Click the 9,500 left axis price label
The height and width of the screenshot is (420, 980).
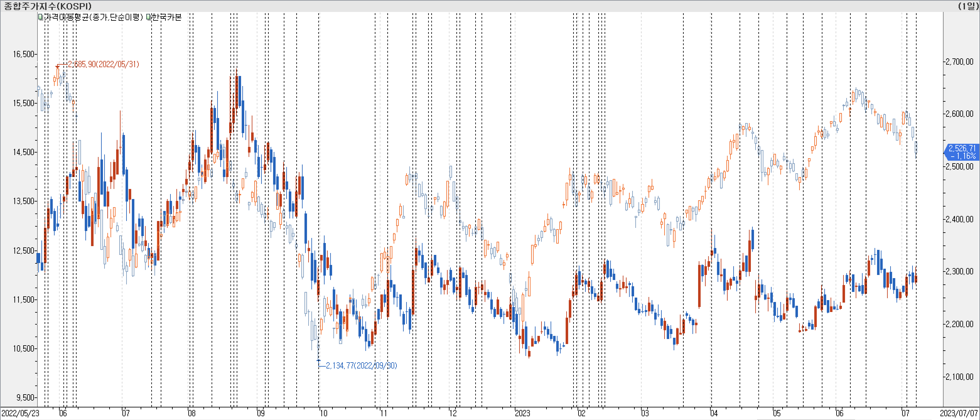pyautogui.click(x=25, y=397)
